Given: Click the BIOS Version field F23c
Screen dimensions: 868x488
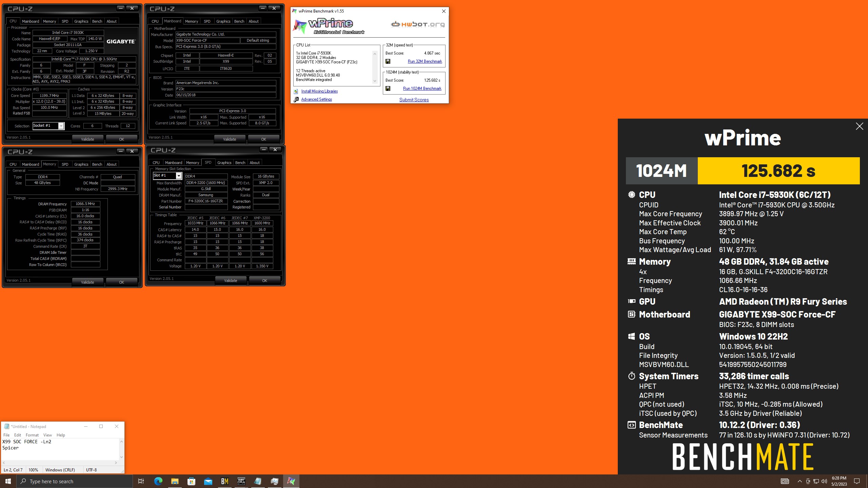Looking at the screenshot, I should [226, 89].
